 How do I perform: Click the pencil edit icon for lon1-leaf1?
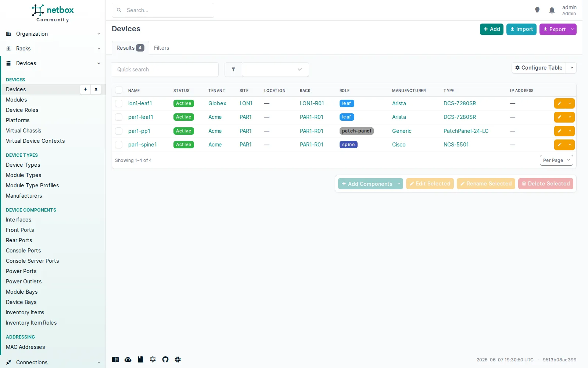click(560, 103)
